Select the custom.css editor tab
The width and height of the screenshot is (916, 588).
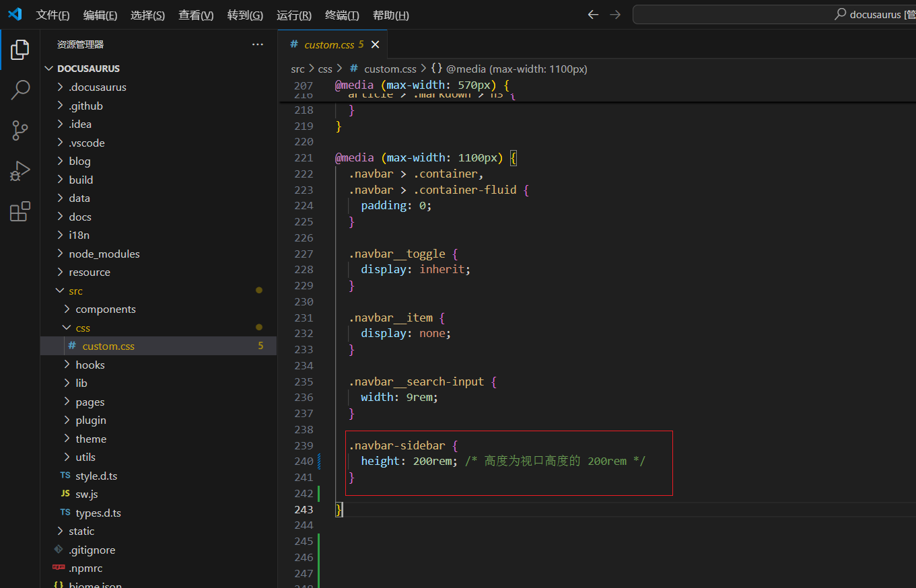[x=332, y=44]
